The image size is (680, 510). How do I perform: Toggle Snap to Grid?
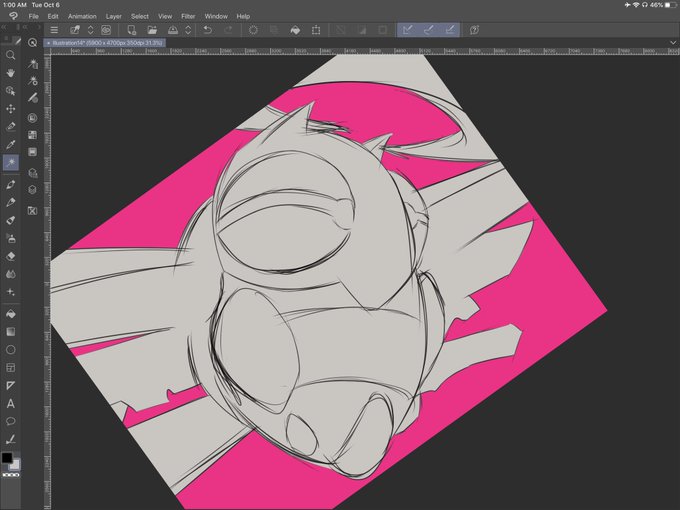[450, 30]
